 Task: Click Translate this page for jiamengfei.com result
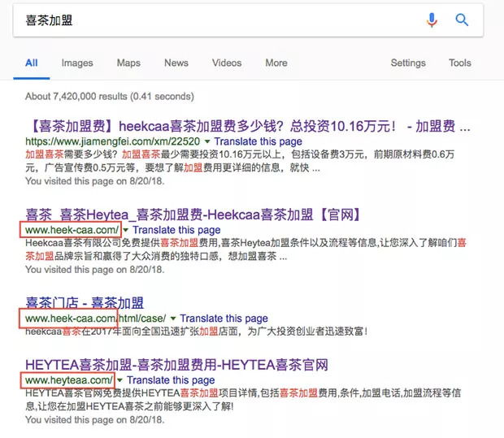pos(259,141)
